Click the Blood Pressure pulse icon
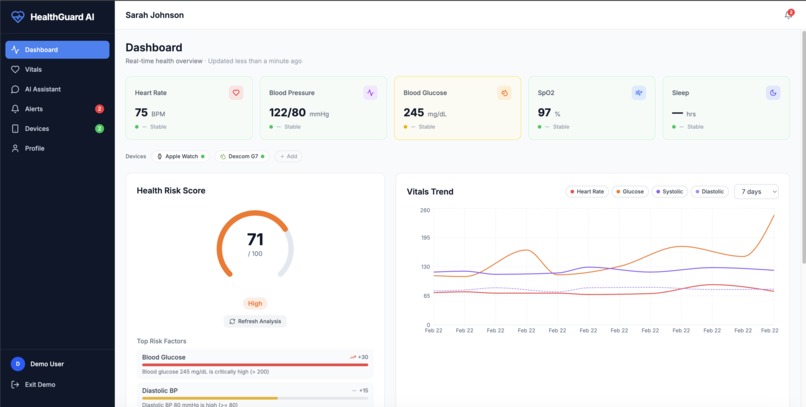Image resolution: width=806 pixels, height=407 pixels. (370, 93)
